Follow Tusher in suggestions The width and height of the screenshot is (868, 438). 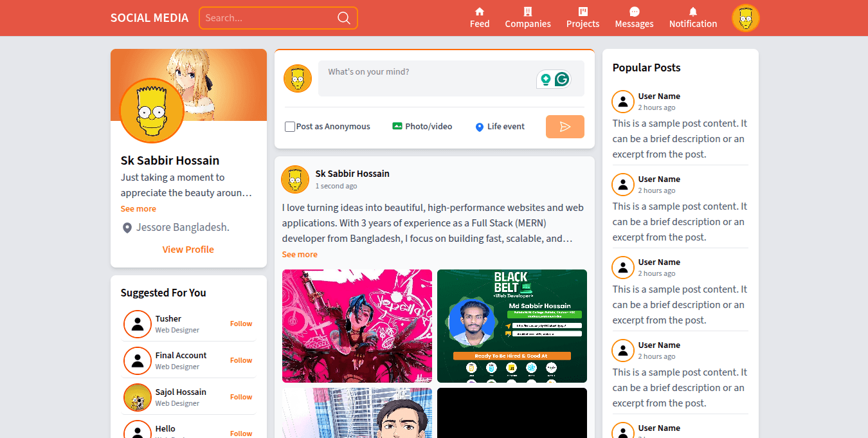pyautogui.click(x=241, y=324)
